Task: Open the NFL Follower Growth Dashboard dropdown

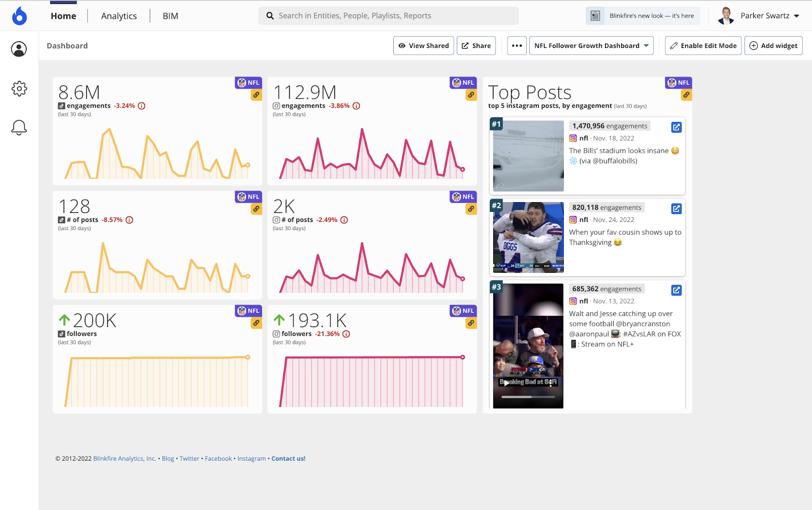Action: 591,46
